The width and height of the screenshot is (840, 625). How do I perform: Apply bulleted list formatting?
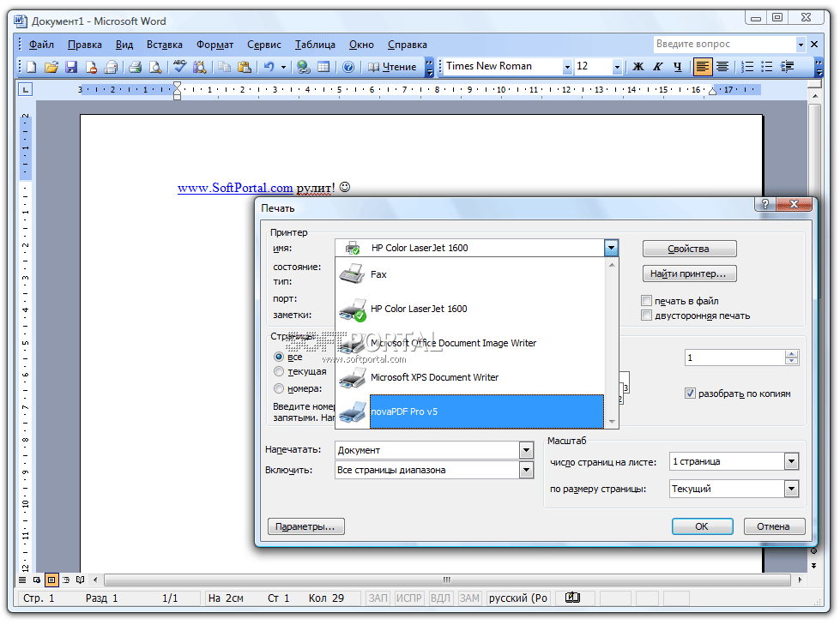click(x=766, y=66)
